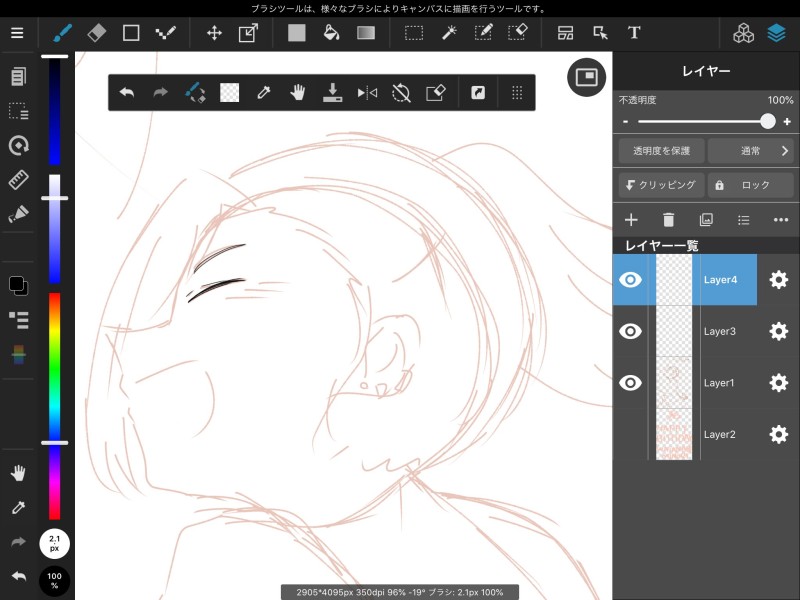This screenshot has width=800, height=600.
Task: Pick the Magic Wand selection tool
Action: [x=449, y=33]
